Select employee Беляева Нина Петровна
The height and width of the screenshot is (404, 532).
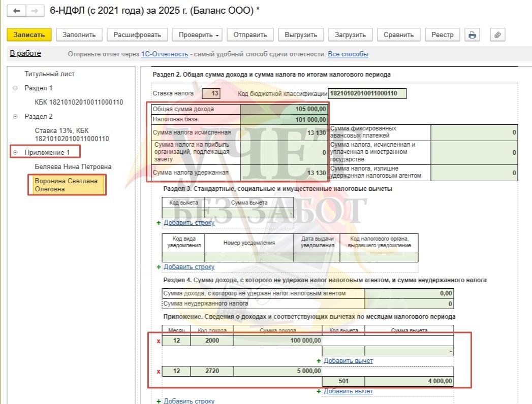coord(73,167)
